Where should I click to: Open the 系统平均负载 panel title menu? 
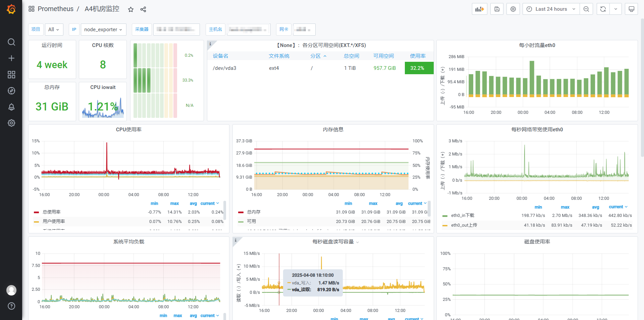point(129,242)
